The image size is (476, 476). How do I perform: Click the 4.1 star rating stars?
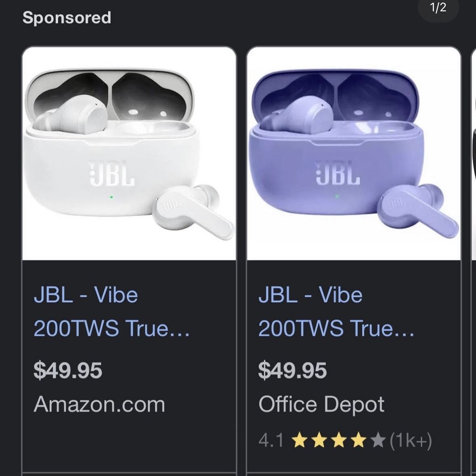(338, 440)
